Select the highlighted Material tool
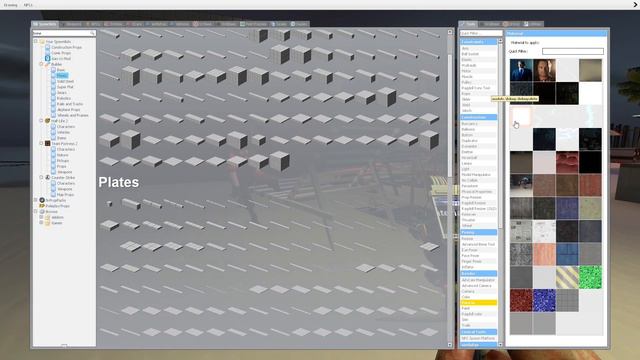Image resolution: width=640 pixels, height=360 pixels. [x=478, y=303]
